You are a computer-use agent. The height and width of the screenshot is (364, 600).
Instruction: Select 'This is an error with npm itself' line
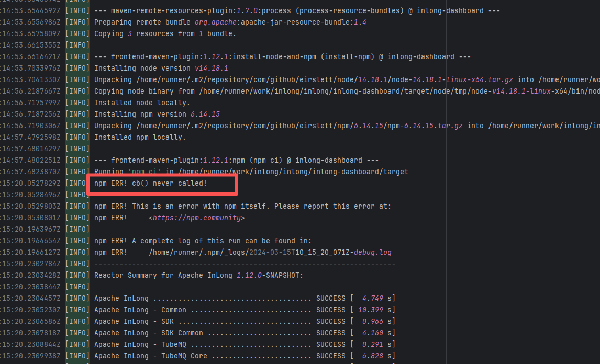(242, 206)
